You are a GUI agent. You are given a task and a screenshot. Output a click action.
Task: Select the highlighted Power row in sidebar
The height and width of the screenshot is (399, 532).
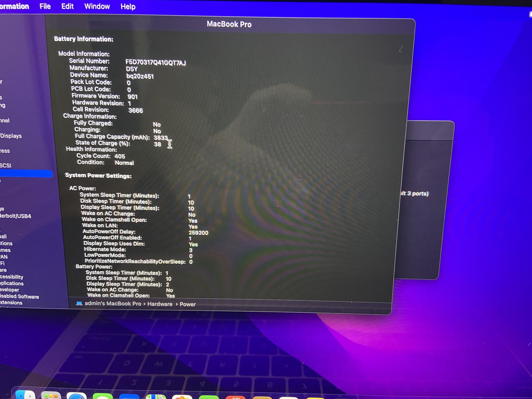coord(26,174)
